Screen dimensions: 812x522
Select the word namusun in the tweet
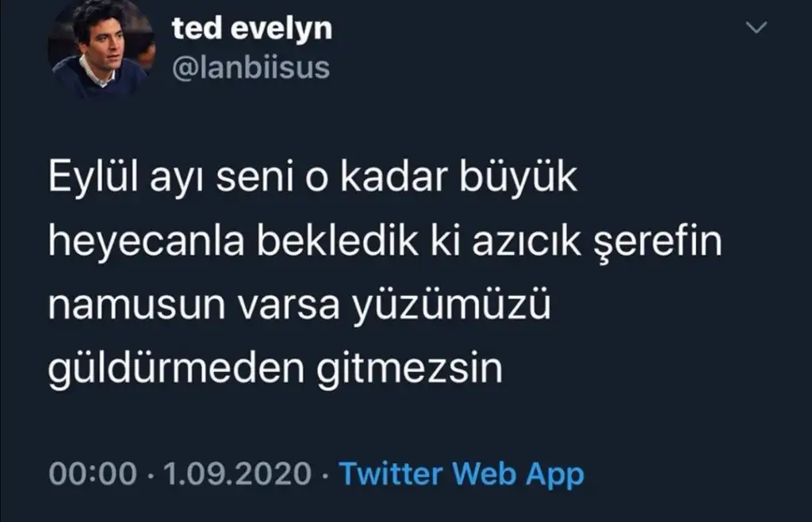click(x=136, y=305)
